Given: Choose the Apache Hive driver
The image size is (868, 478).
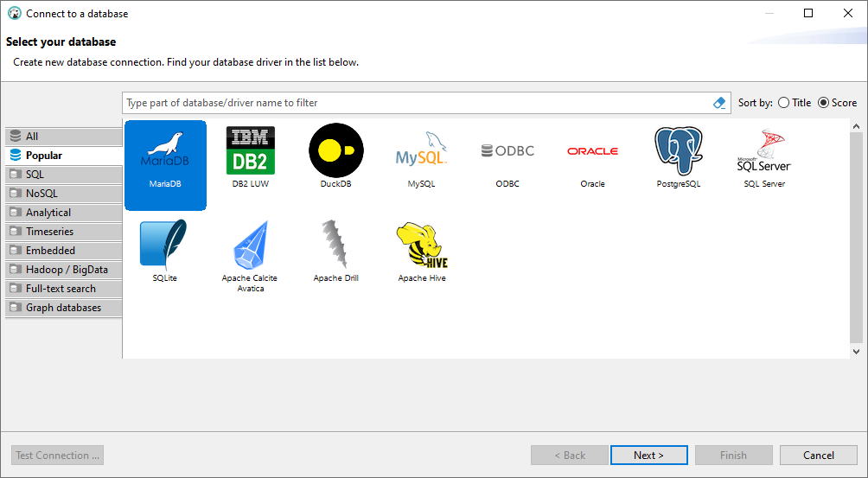Looking at the screenshot, I should [421, 245].
